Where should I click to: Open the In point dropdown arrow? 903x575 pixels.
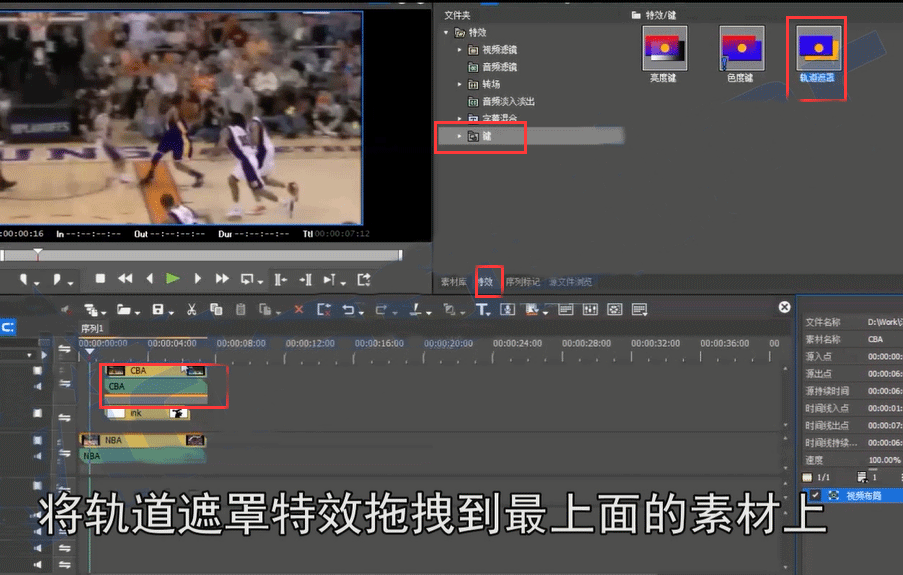[36, 283]
